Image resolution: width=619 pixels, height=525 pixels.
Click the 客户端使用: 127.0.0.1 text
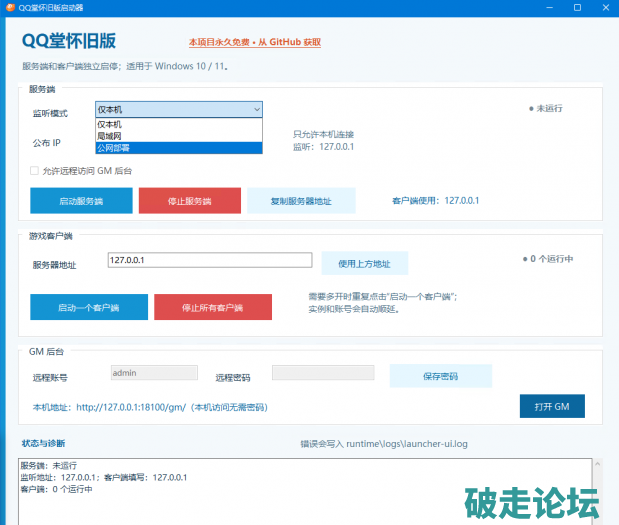pyautogui.click(x=435, y=201)
